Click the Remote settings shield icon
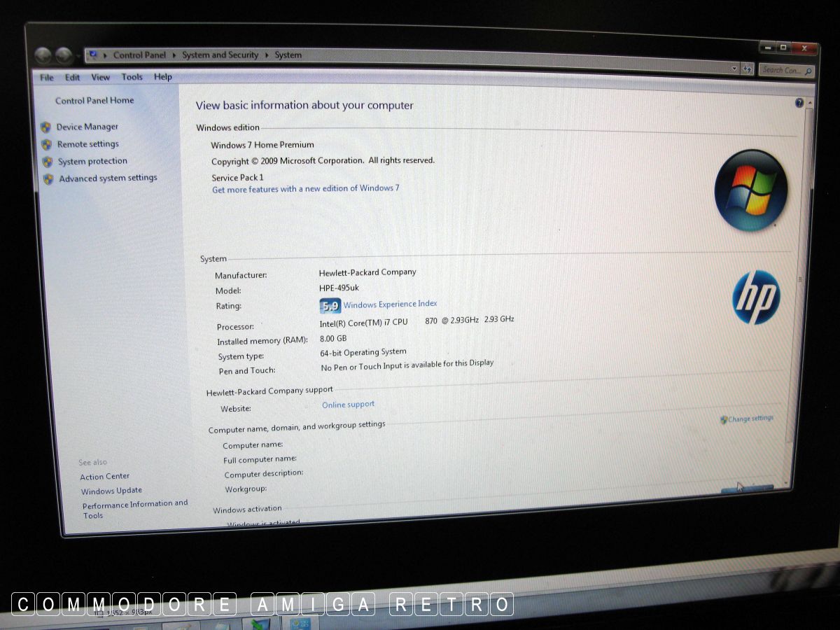840x630 pixels. [47, 145]
